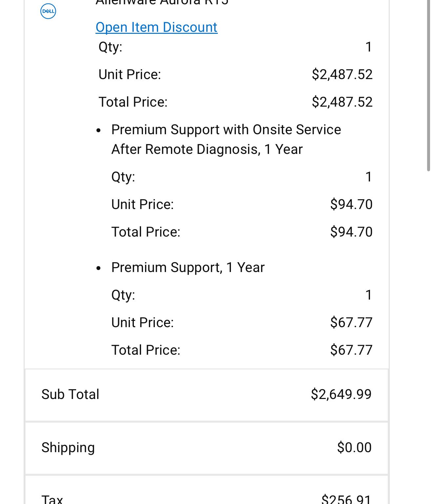
Task: Click the Shipping row
Action: (207, 447)
